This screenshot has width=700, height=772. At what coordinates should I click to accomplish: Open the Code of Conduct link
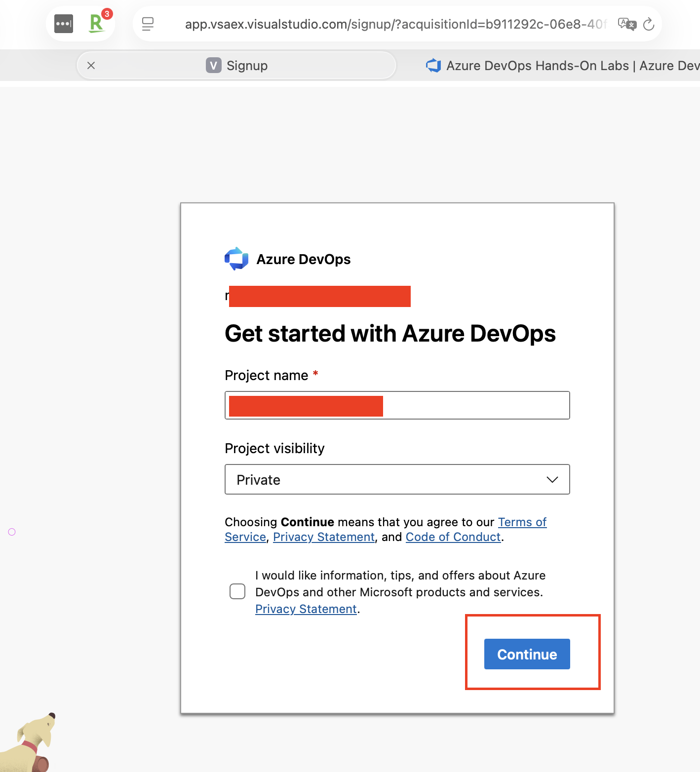(x=453, y=537)
